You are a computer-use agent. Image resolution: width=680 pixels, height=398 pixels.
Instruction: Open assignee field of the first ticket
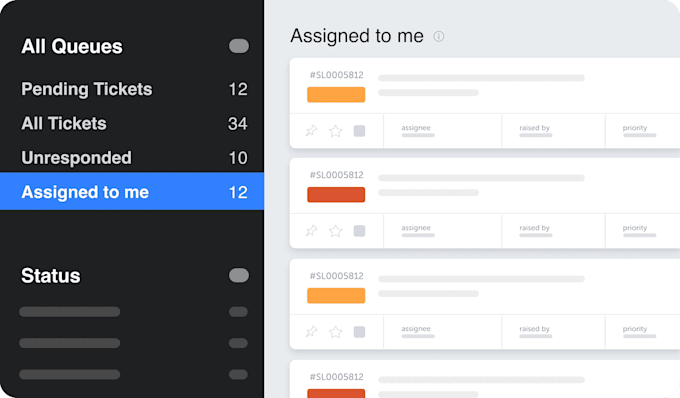pyautogui.click(x=443, y=131)
